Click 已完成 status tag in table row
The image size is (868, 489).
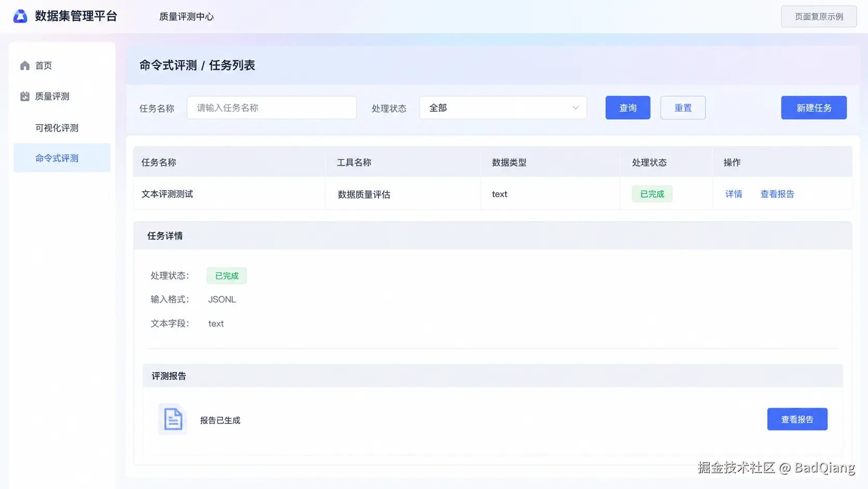pyautogui.click(x=652, y=194)
